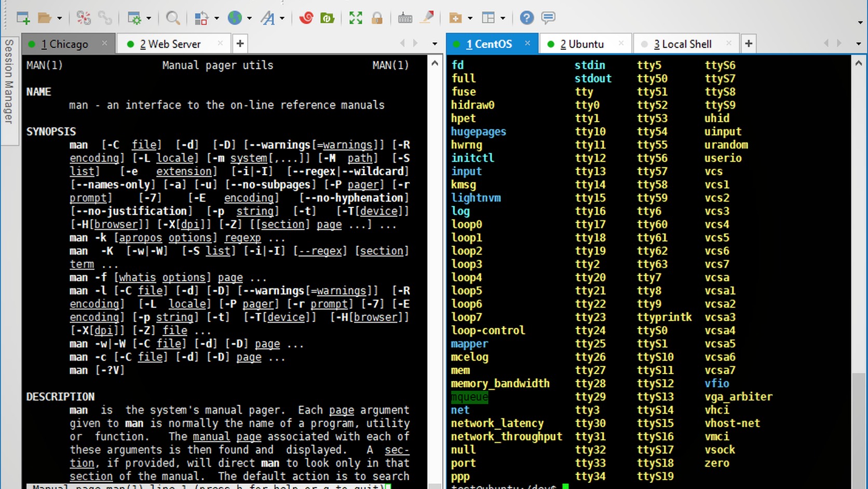868x489 pixels.
Task: Click the 'vga_arbiter' device name
Action: pos(738,397)
